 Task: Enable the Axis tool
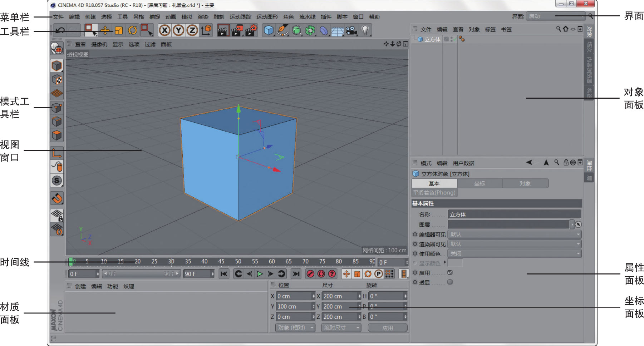pos(57,153)
